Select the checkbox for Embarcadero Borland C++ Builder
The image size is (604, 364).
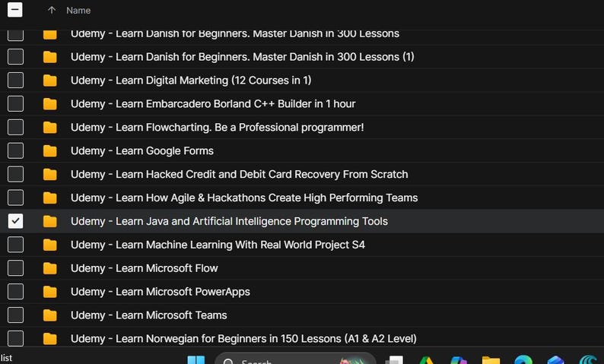point(15,104)
